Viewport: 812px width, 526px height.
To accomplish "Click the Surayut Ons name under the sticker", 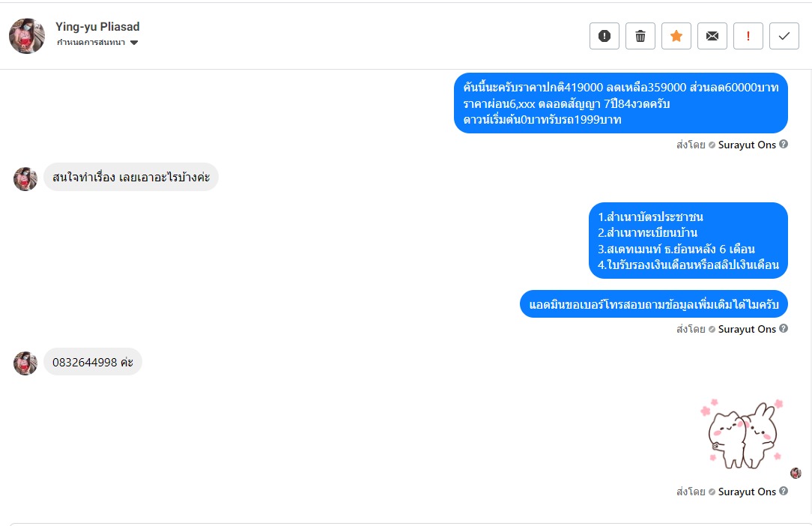I will pos(747,492).
